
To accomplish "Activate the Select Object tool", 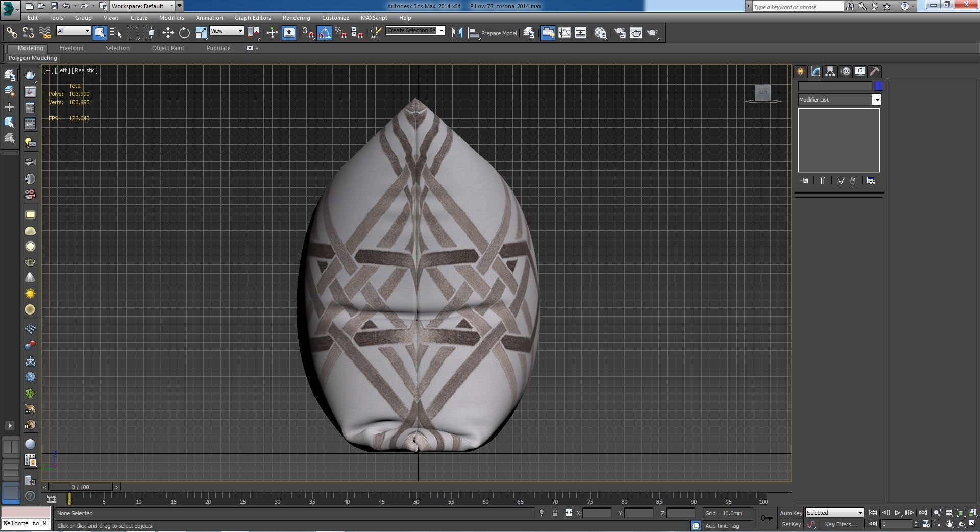I will click(100, 33).
